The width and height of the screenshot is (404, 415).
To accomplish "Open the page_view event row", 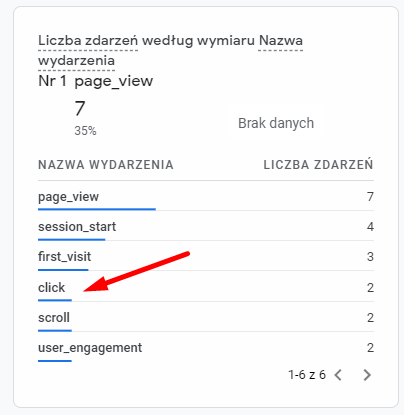I will point(206,197).
